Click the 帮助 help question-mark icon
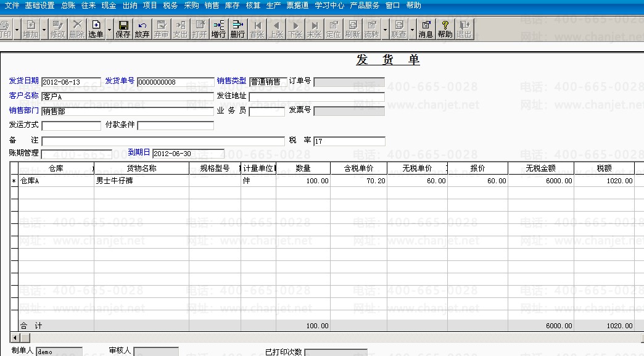644x356 pixels. coord(445,29)
